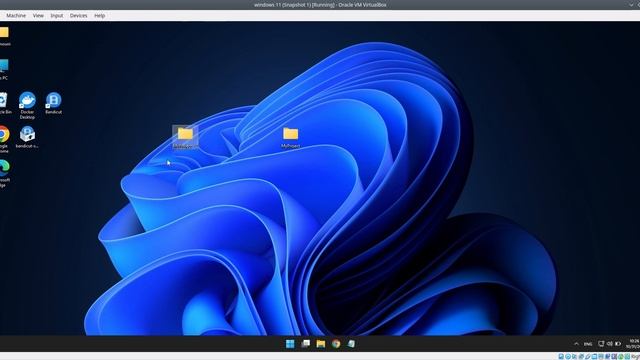
Task: Select the unhighlighted MyProject folder at center
Action: click(x=291, y=137)
